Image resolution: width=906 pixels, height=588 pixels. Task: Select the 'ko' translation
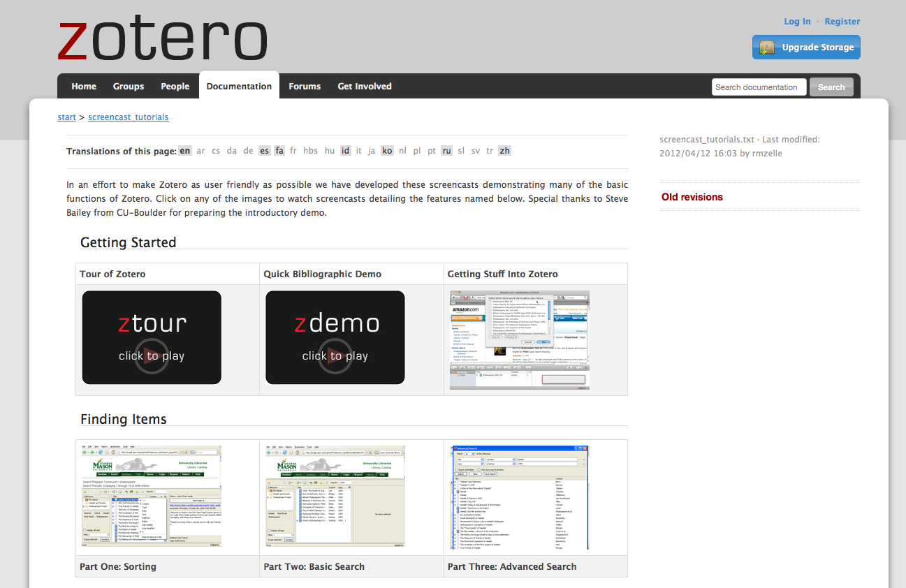[387, 151]
